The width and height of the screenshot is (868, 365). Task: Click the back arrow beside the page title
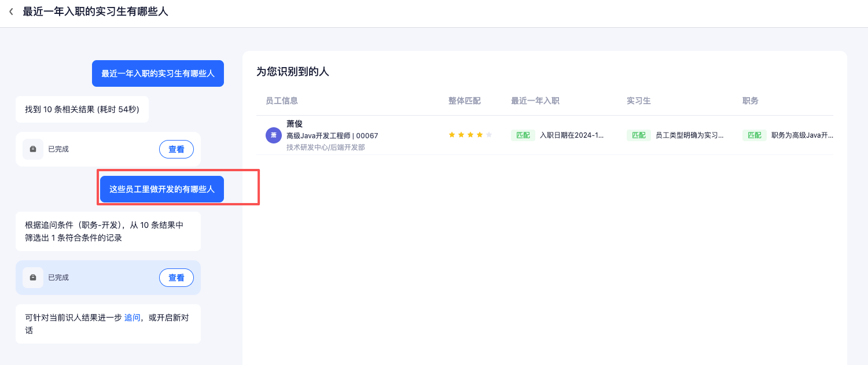[x=11, y=12]
